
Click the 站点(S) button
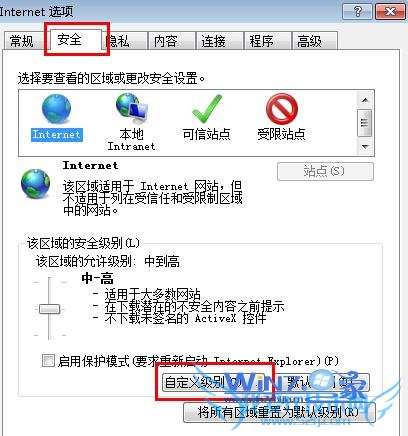pos(325,171)
